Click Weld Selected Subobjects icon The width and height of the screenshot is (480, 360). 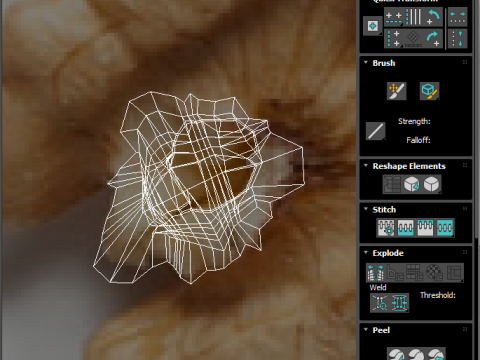(399, 303)
